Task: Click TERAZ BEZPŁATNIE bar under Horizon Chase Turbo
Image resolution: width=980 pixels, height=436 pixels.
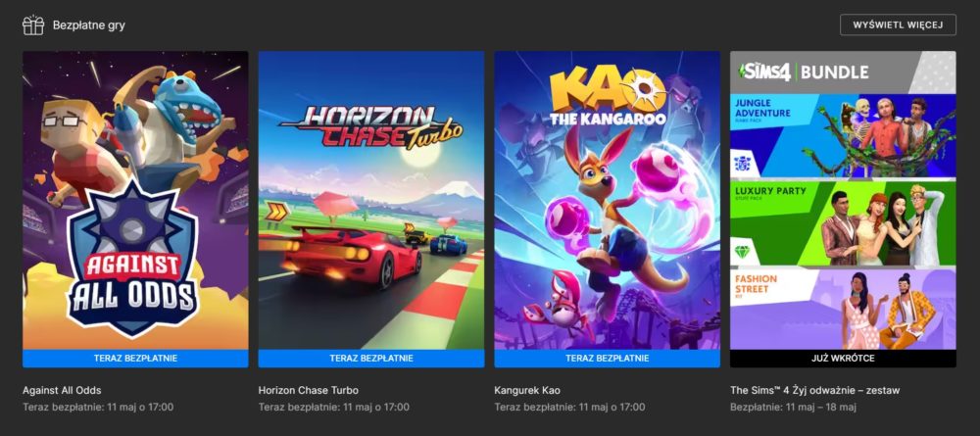Action: [x=371, y=359]
